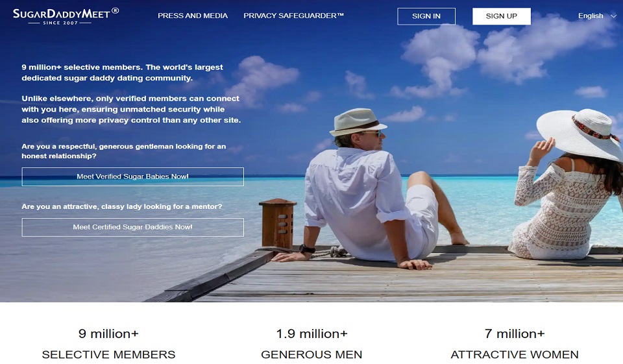
Task: Click the GENEROUS MEN label
Action: tap(311, 354)
